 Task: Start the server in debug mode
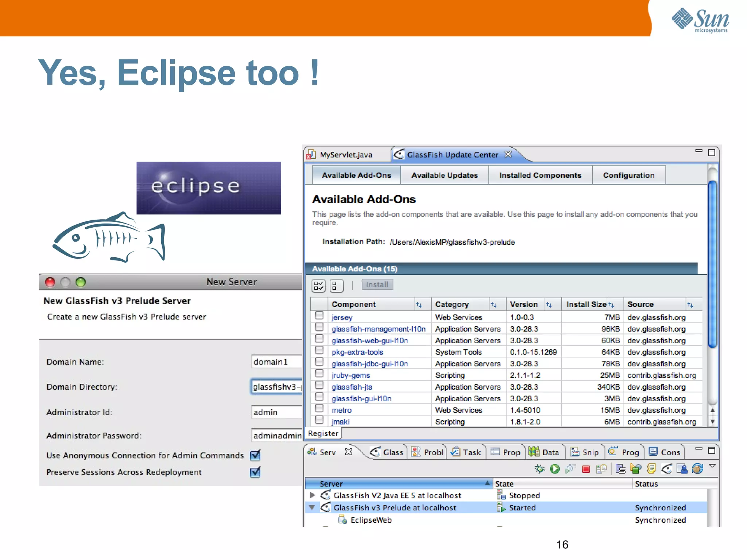539,469
